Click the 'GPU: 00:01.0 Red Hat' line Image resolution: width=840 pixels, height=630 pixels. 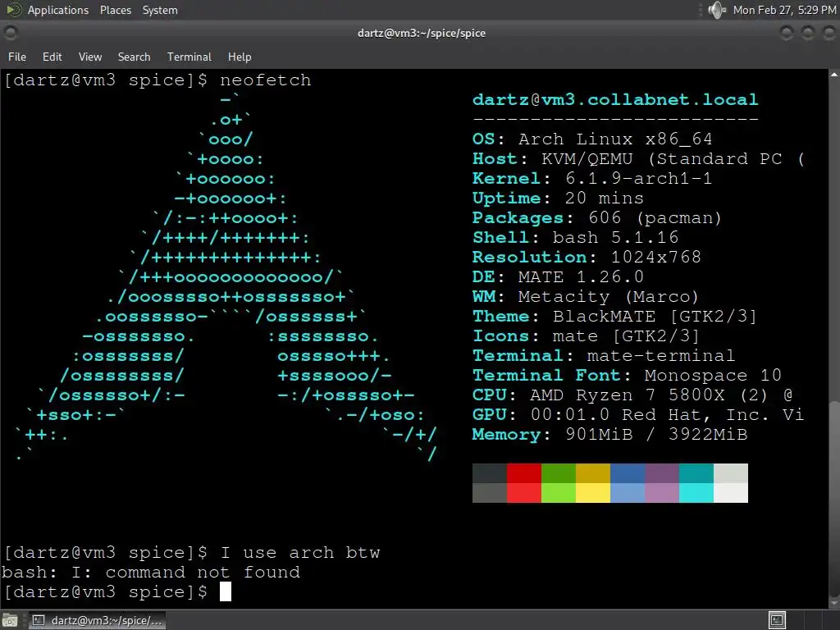click(637, 414)
